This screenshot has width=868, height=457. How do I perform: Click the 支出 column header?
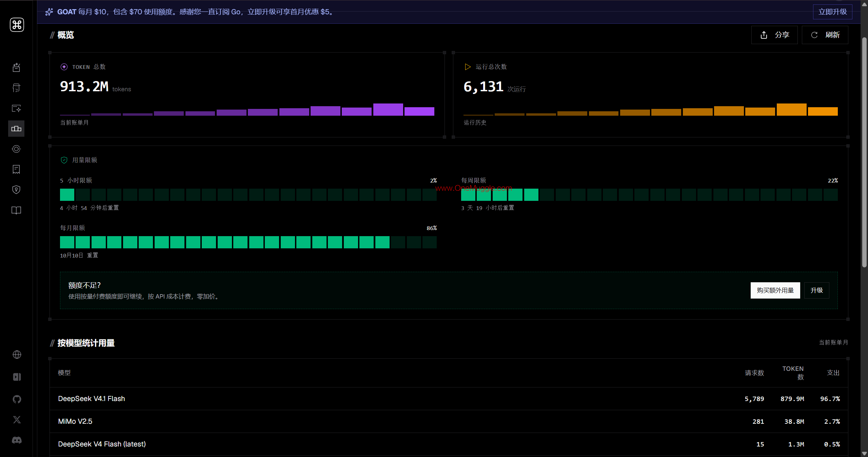coord(833,373)
